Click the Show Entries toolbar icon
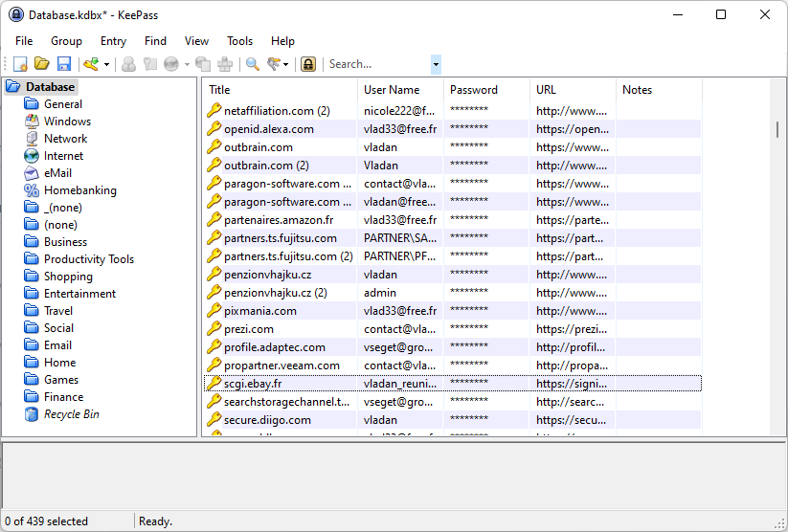This screenshot has width=788, height=532. pos(274,64)
